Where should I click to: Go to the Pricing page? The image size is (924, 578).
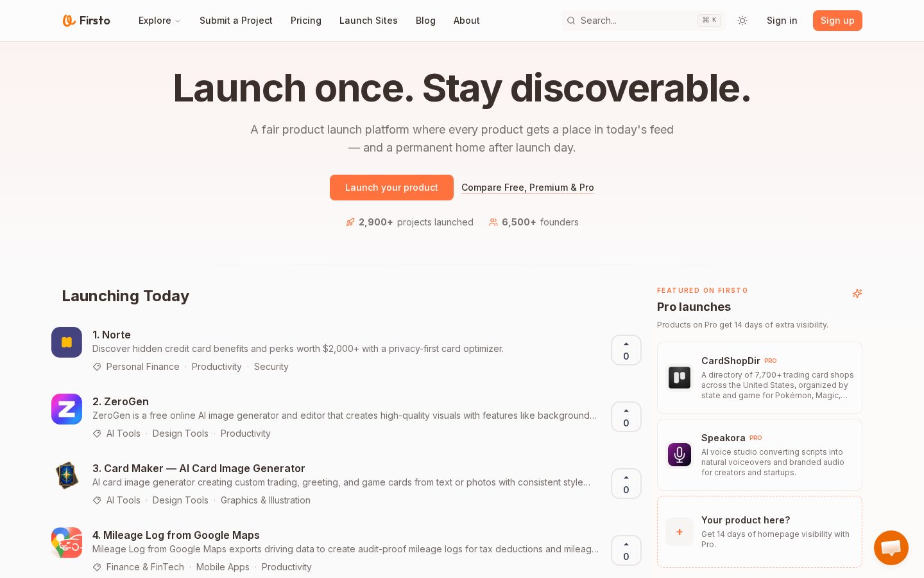tap(306, 21)
